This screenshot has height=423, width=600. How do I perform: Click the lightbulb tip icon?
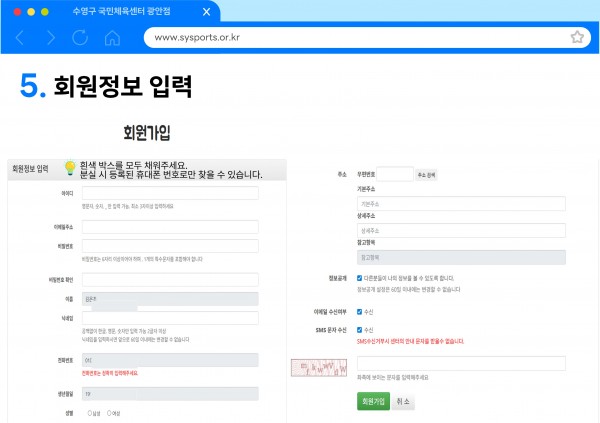pyautogui.click(x=70, y=168)
